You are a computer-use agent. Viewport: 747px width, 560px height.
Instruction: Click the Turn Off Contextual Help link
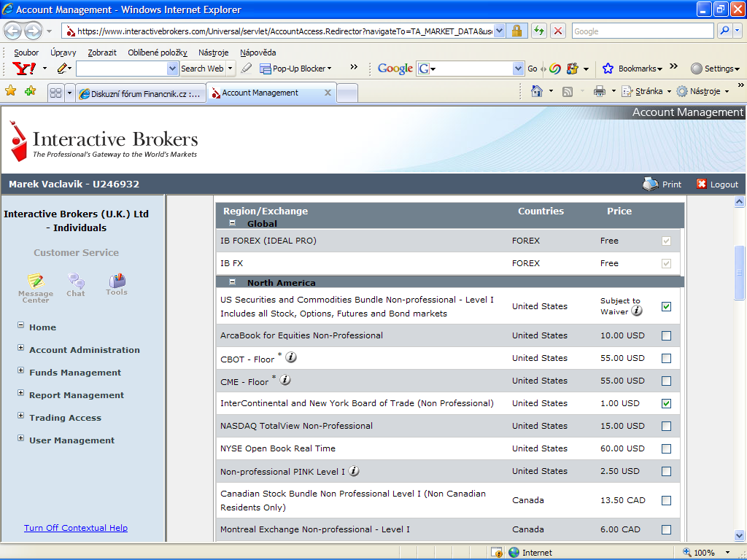coord(76,528)
